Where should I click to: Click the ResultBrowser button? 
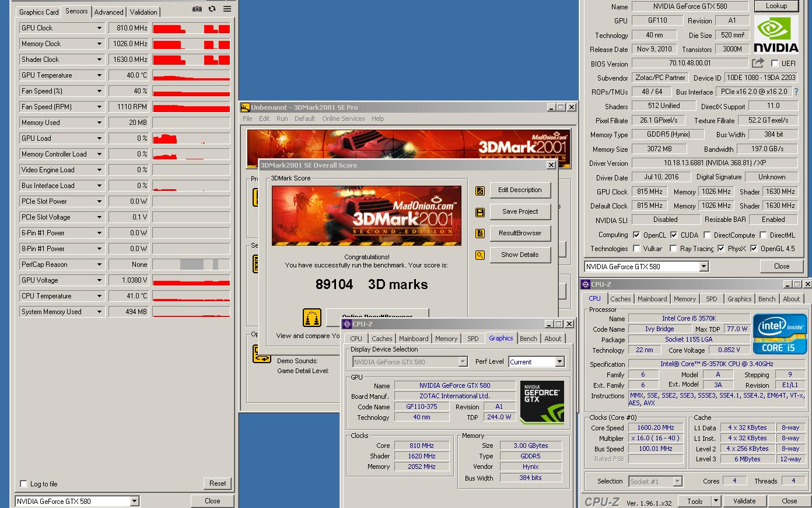pos(520,233)
